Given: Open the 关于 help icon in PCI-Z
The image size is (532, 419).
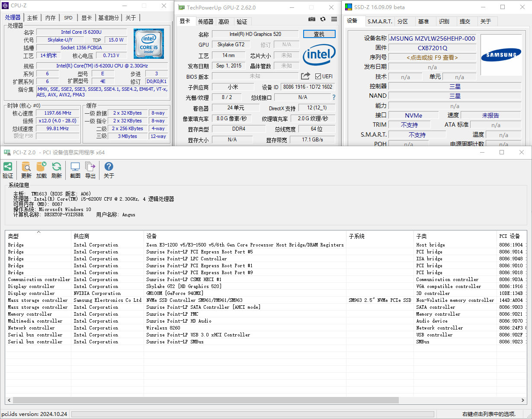Looking at the screenshot, I should tap(109, 166).
